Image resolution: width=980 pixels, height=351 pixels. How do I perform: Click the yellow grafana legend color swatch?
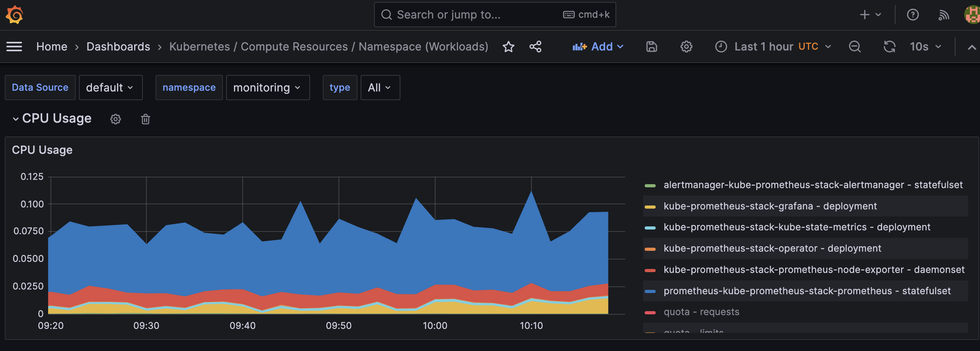tap(650, 207)
